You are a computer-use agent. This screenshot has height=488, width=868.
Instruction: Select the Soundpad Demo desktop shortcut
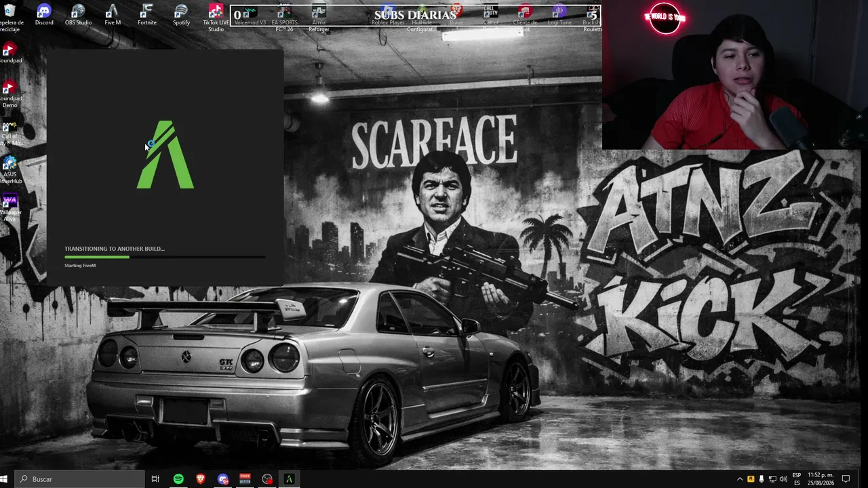pos(9,94)
